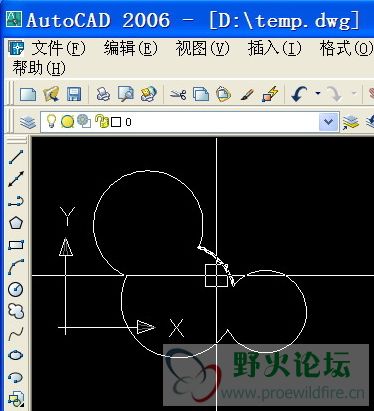
Task: Open the 视图(V) menu
Action: tap(202, 48)
